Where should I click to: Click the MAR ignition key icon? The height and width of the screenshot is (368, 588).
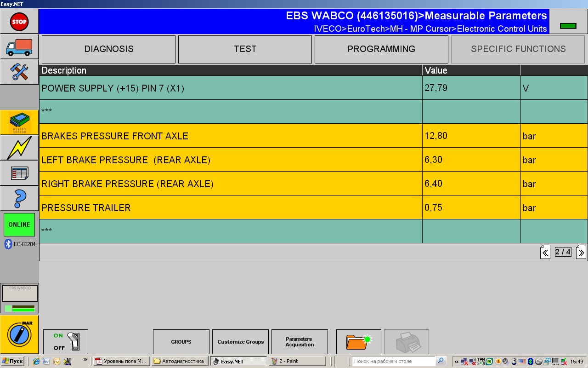pyautogui.click(x=19, y=334)
